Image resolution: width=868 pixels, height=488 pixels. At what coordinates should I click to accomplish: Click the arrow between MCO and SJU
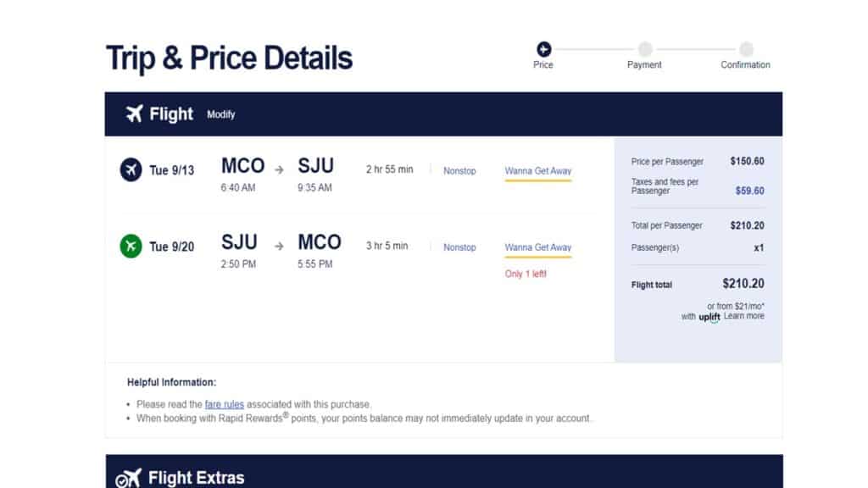(280, 169)
